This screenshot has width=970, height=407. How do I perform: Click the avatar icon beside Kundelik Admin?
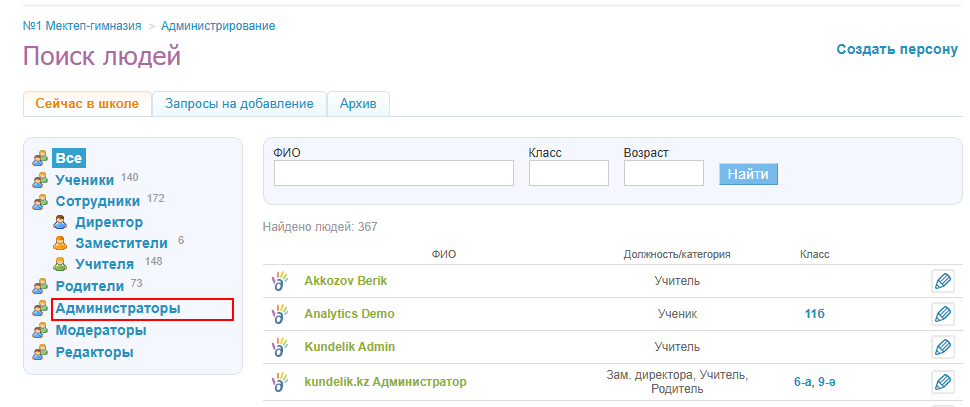[280, 347]
